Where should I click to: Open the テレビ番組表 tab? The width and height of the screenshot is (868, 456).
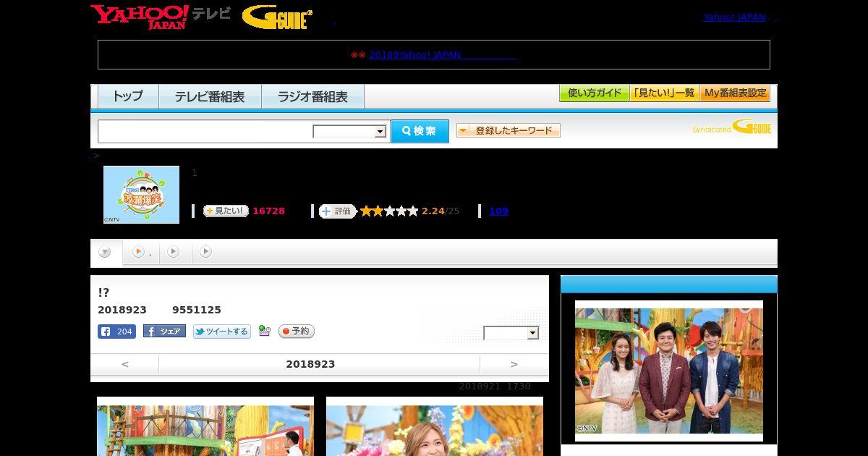[x=210, y=96]
